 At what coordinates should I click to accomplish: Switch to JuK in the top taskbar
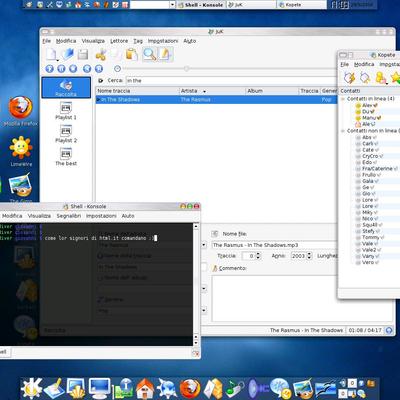point(251,5)
